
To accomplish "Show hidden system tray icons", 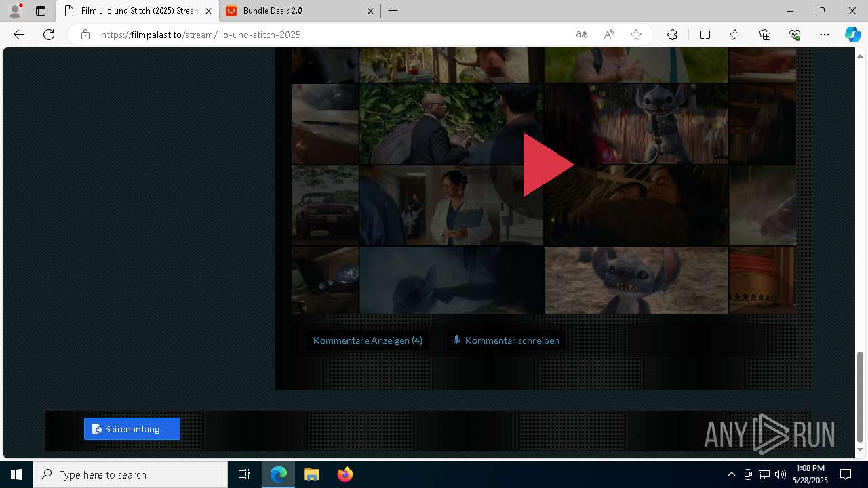I will [x=731, y=474].
